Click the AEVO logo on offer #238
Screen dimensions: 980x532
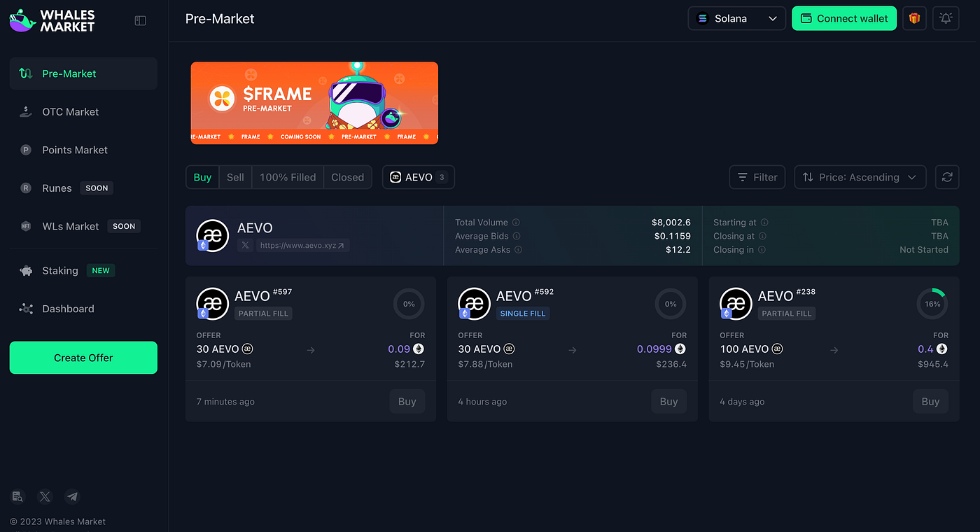(x=736, y=304)
